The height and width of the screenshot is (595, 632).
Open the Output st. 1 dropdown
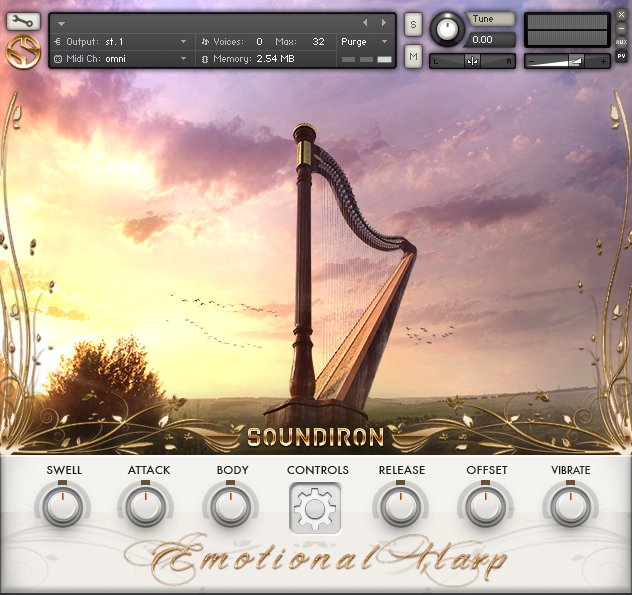pos(183,42)
